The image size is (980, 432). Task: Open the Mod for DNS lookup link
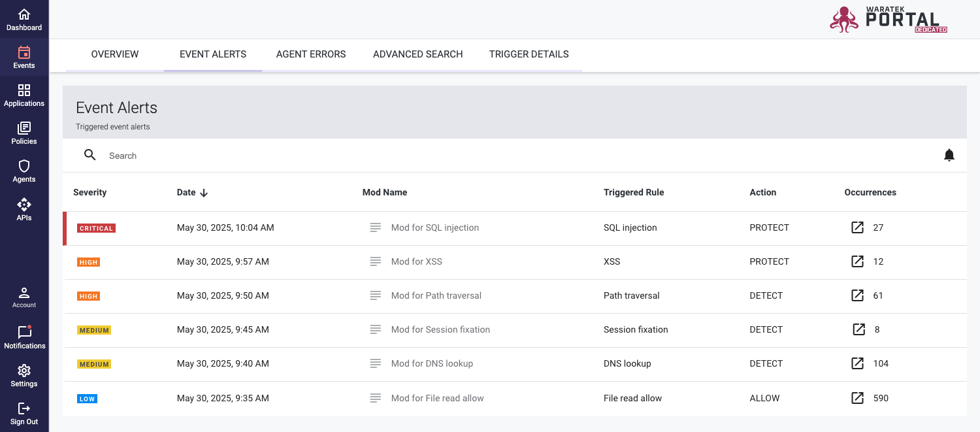432,363
